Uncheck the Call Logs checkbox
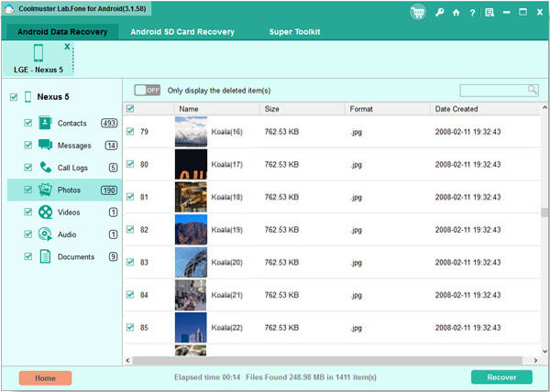Image resolution: width=550 pixels, height=392 pixels. [x=28, y=168]
